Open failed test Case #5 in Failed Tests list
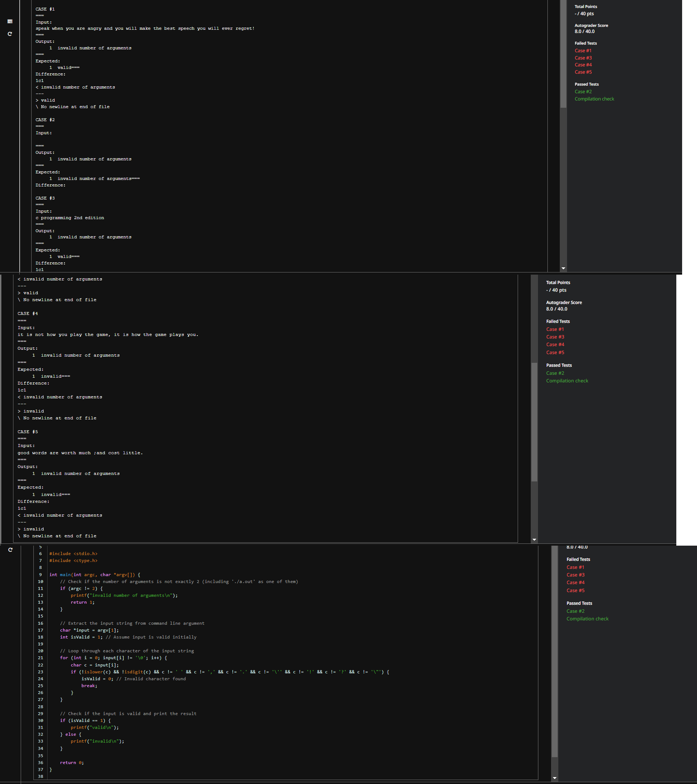697x784 pixels. pos(583,72)
